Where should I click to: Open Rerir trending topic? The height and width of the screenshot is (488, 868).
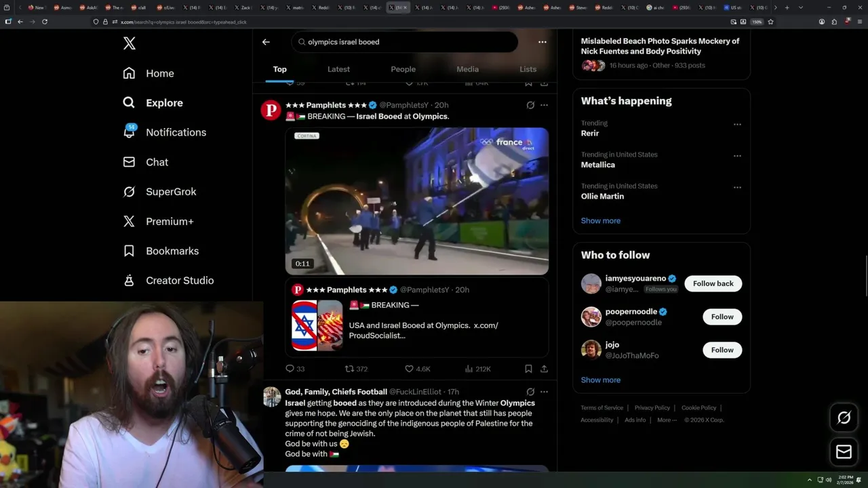click(589, 134)
